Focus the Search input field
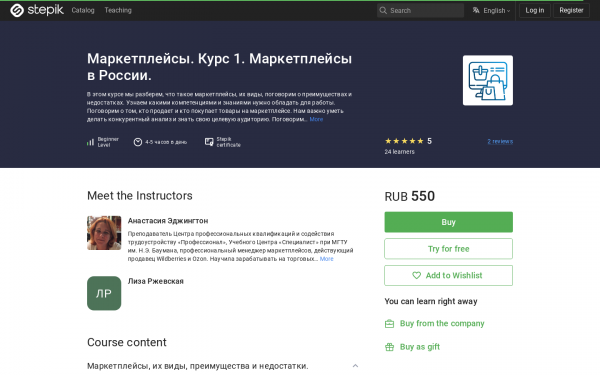The width and height of the screenshot is (600, 375). pyautogui.click(x=420, y=10)
